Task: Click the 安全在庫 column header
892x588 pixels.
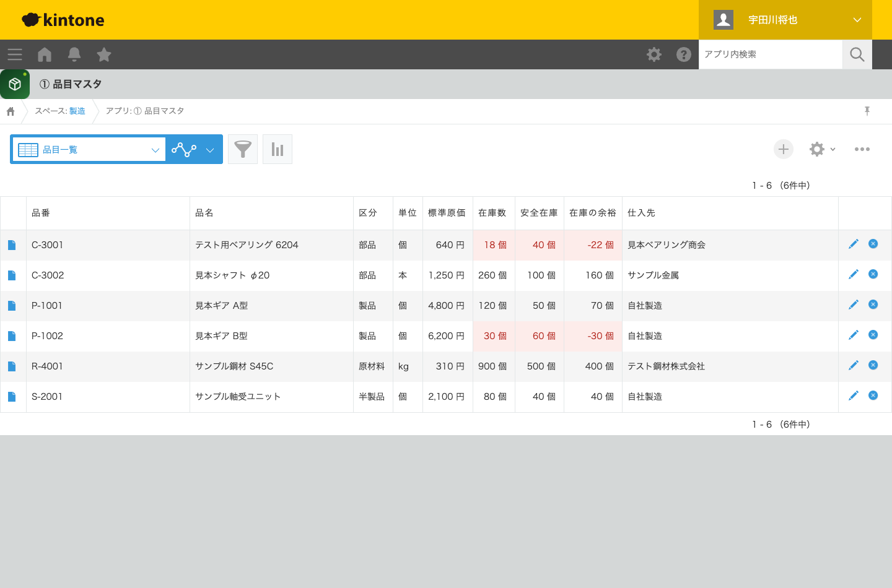Action: pyautogui.click(x=540, y=213)
